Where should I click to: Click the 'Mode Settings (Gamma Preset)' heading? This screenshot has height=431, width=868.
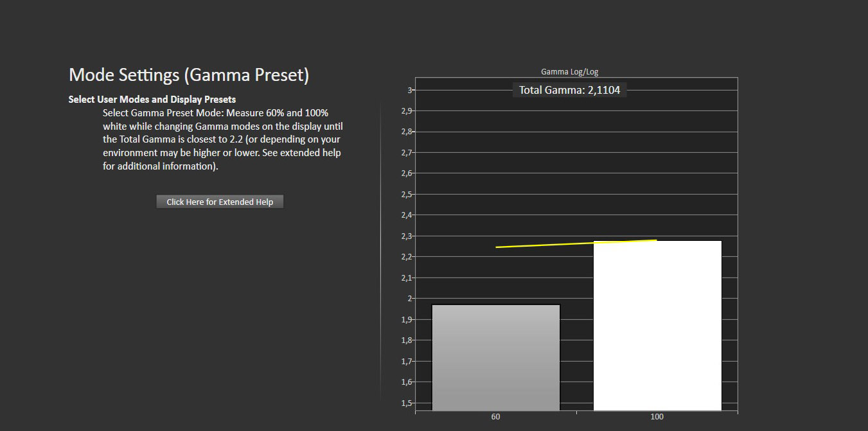pyautogui.click(x=189, y=75)
